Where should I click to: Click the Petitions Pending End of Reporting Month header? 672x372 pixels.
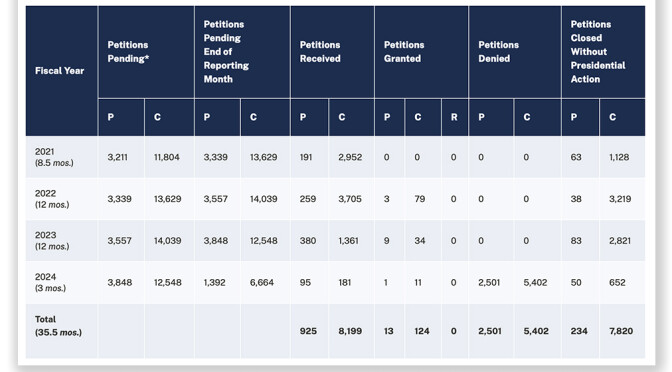coord(242,52)
